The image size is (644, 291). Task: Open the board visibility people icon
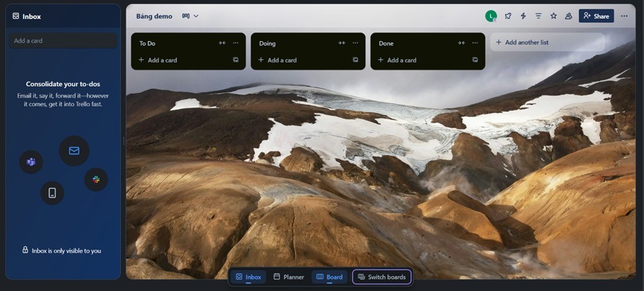569,16
